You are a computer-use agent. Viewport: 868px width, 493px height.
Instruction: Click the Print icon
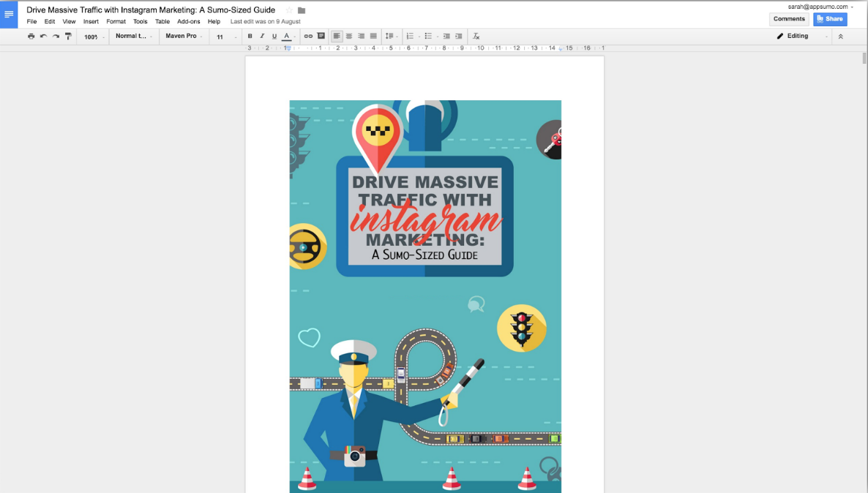click(31, 37)
